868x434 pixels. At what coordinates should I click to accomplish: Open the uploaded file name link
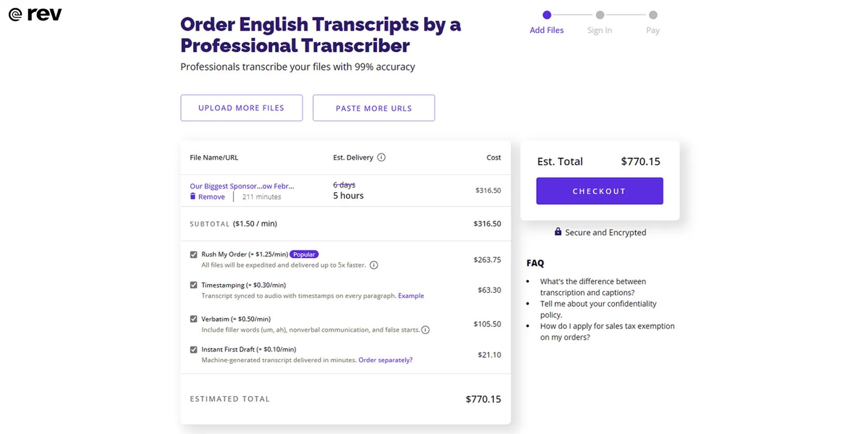(x=242, y=186)
